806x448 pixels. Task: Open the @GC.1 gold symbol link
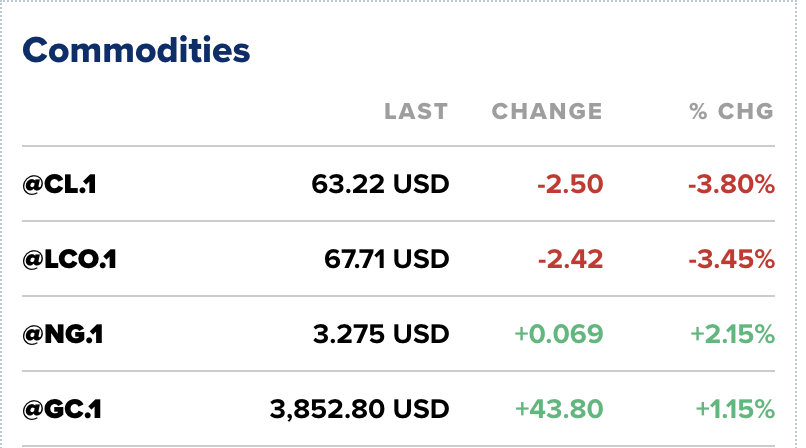62,409
